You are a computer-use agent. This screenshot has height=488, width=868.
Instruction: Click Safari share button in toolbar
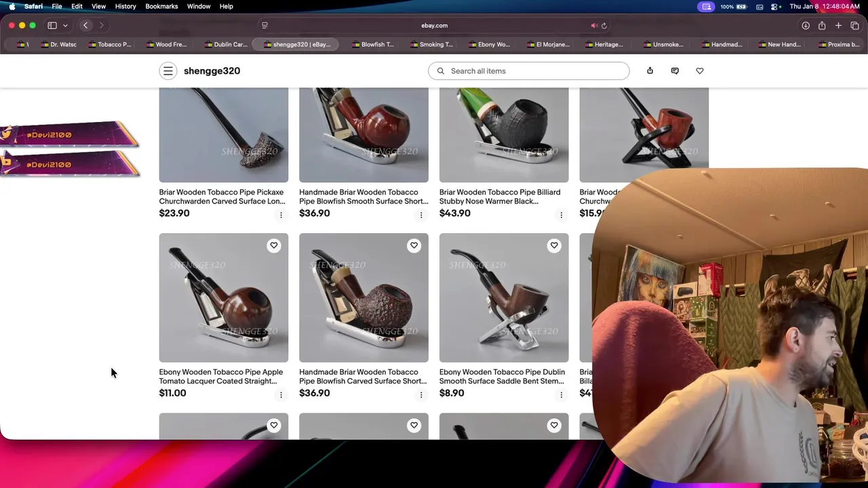[x=822, y=26]
